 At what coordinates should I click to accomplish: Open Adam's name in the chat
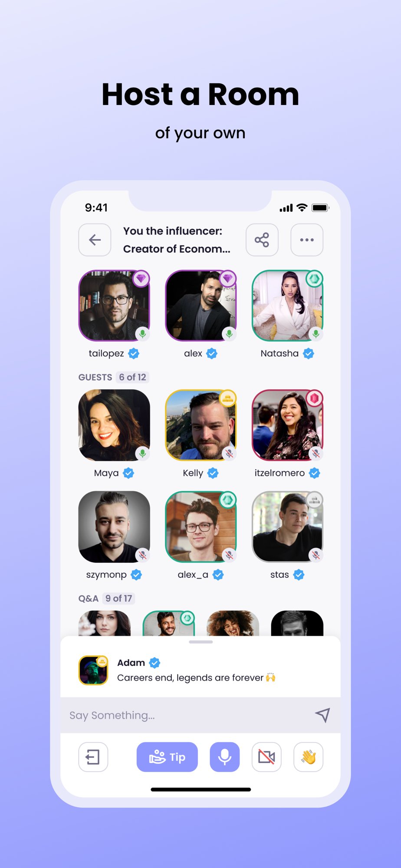(x=131, y=663)
